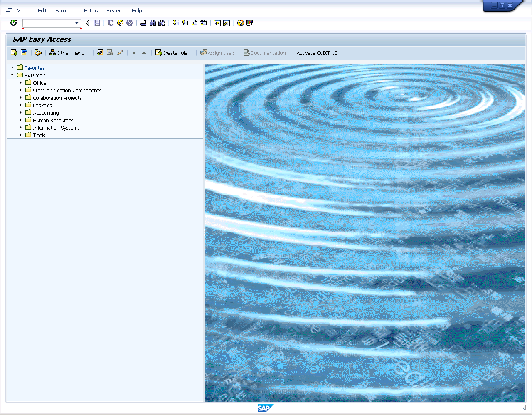Click the green Back arrow icon
Viewport: 532px width, 415px height.
(x=111, y=23)
